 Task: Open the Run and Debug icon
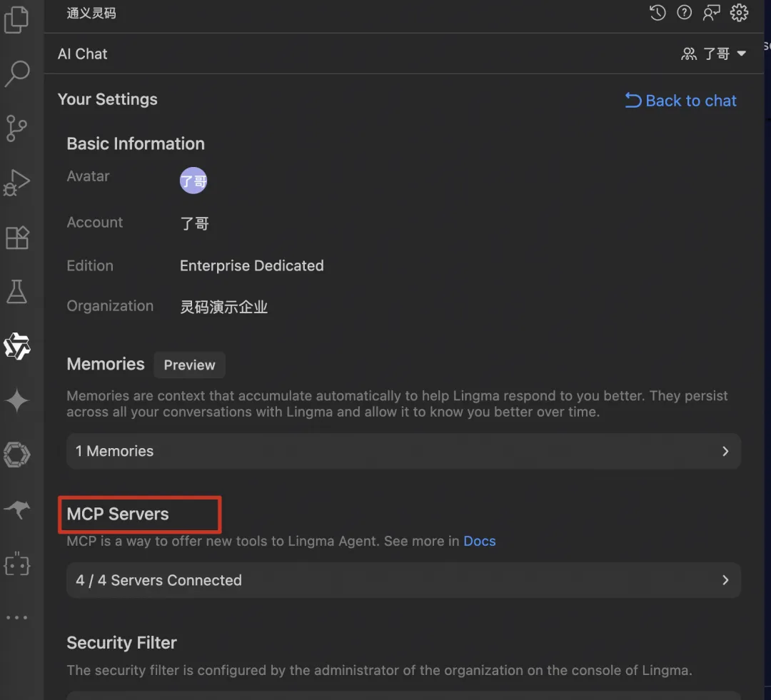[16, 183]
